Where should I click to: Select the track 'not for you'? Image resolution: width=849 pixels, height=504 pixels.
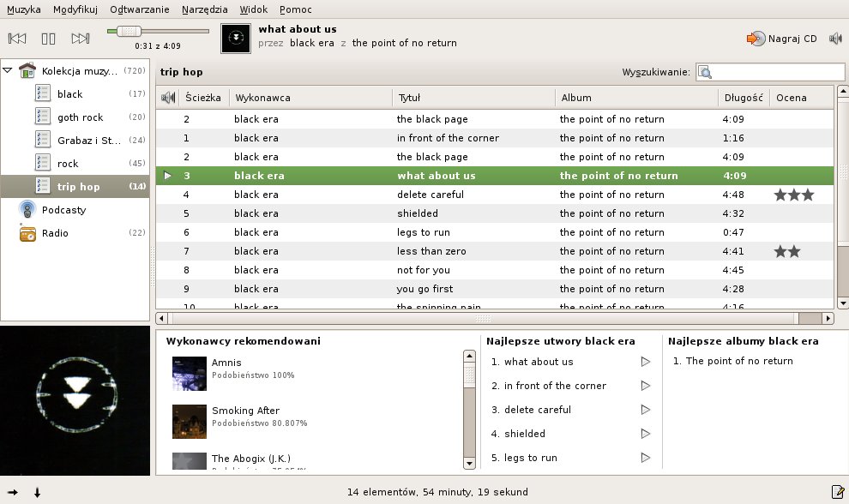pos(494,270)
